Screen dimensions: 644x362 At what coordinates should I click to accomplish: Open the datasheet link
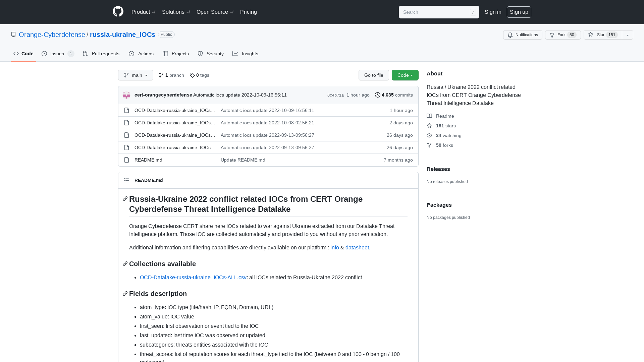coord(357,248)
